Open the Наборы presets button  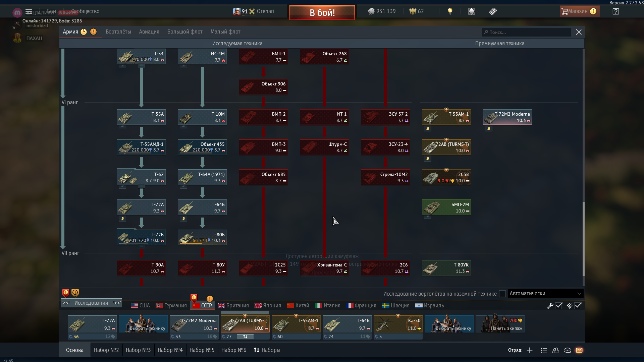click(x=267, y=350)
